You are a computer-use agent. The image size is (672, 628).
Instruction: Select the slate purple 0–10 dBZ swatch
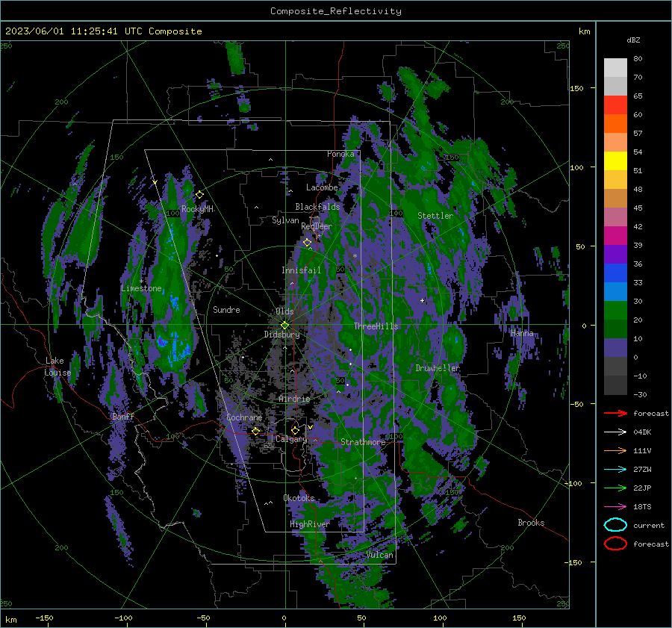coord(615,348)
